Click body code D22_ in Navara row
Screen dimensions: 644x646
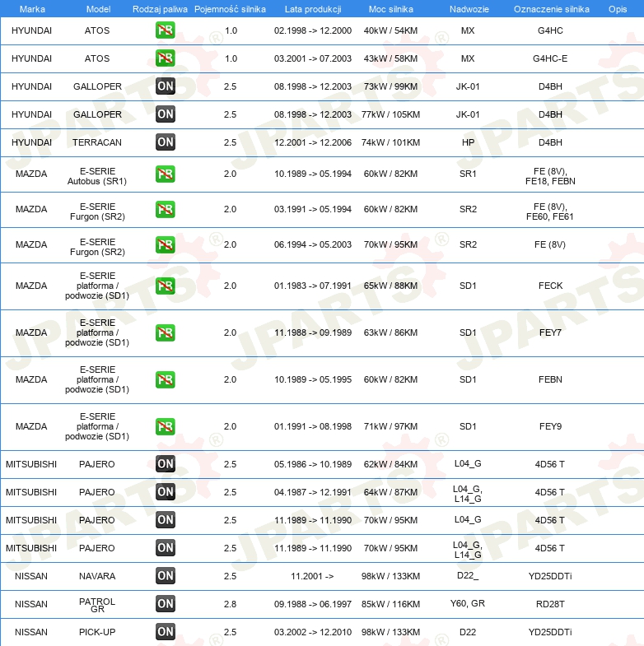468,575
